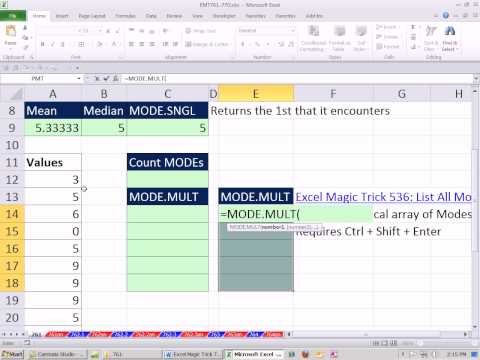Switch to the Data tab

(x=151, y=16)
